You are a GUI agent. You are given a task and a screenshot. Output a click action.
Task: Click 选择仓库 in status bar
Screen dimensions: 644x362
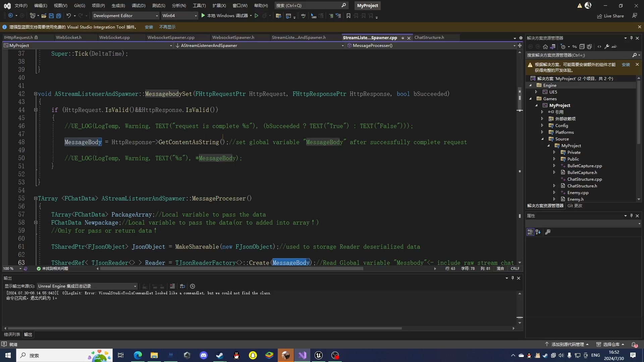click(610, 344)
